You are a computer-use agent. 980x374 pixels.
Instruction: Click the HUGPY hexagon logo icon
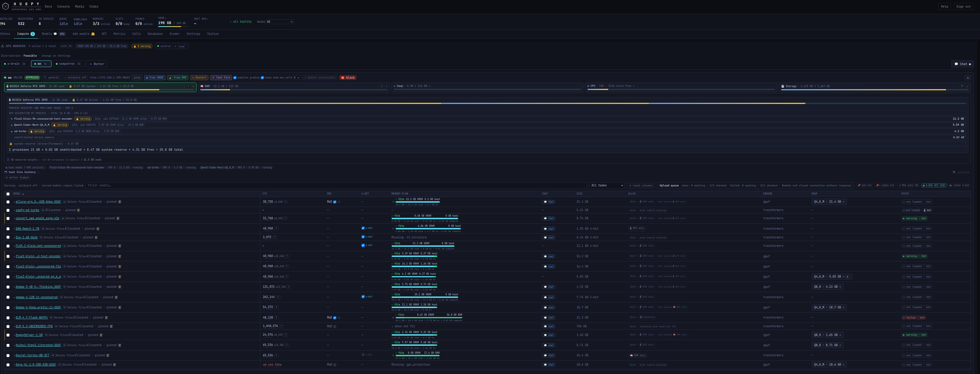click(5, 6)
